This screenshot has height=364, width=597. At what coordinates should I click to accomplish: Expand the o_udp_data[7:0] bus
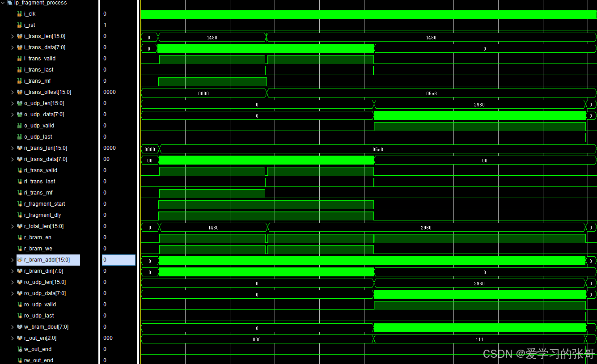13,114
